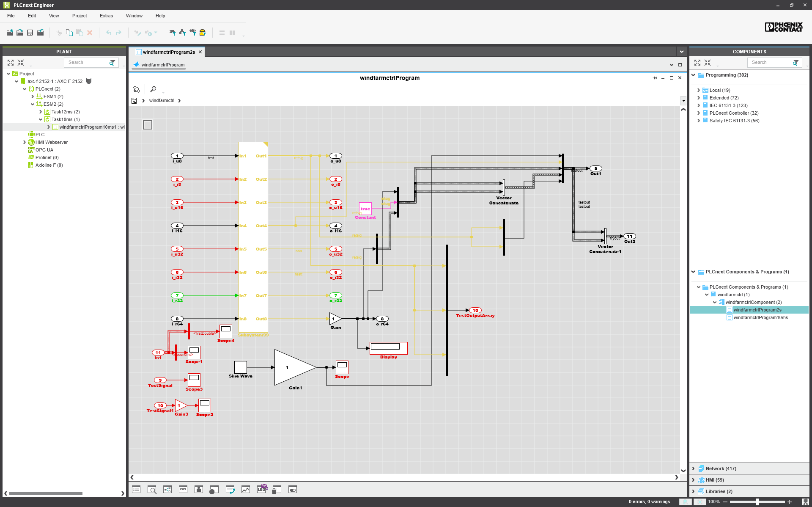The width and height of the screenshot is (812, 507).
Task: Open the list view window in bottom toolbar
Action: point(136,490)
